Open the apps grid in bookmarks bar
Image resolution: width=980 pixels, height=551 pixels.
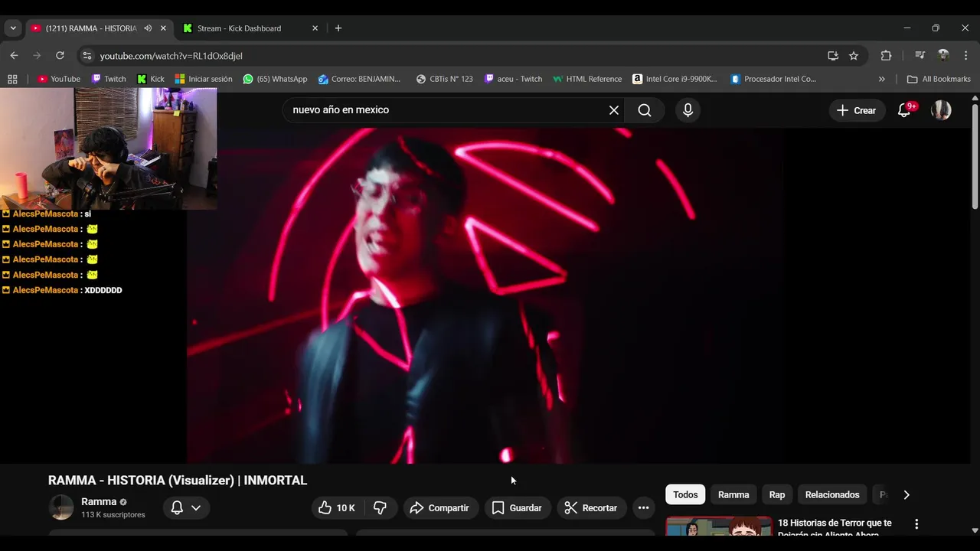click(12, 79)
